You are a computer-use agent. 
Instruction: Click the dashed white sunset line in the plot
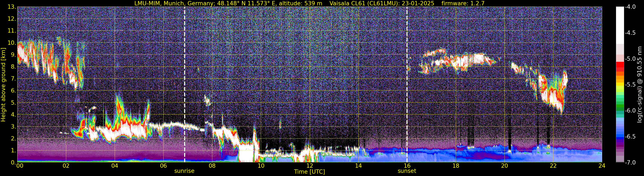[407, 85]
